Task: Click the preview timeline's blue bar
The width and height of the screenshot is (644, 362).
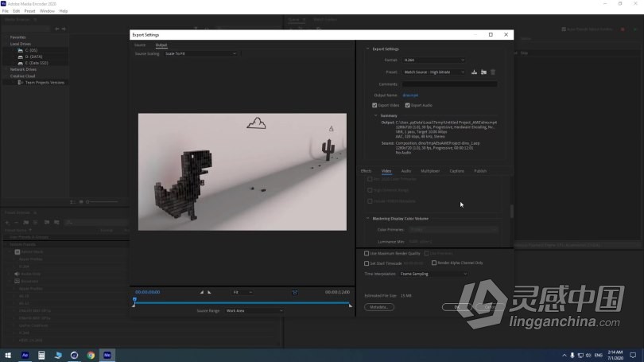Action: click(242, 303)
